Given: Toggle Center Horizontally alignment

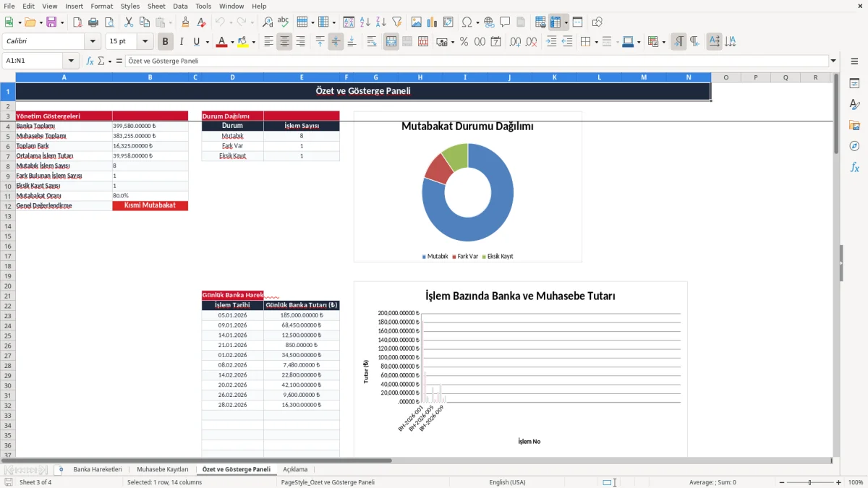Looking at the screenshot, I should tap(284, 42).
